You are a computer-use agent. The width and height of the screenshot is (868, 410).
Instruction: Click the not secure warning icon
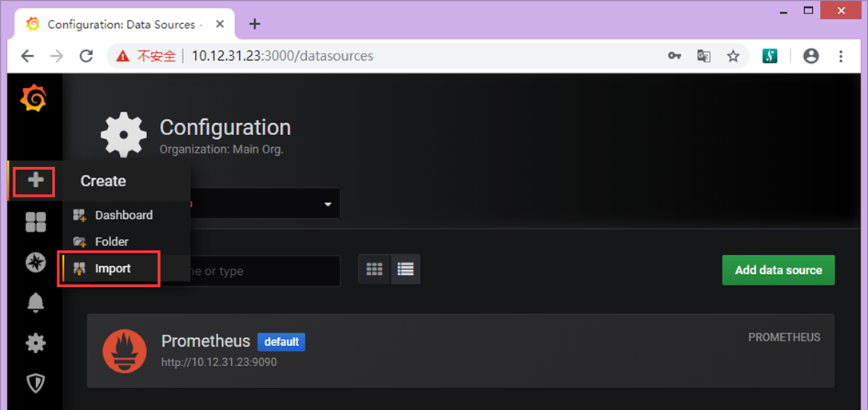pyautogui.click(x=123, y=56)
